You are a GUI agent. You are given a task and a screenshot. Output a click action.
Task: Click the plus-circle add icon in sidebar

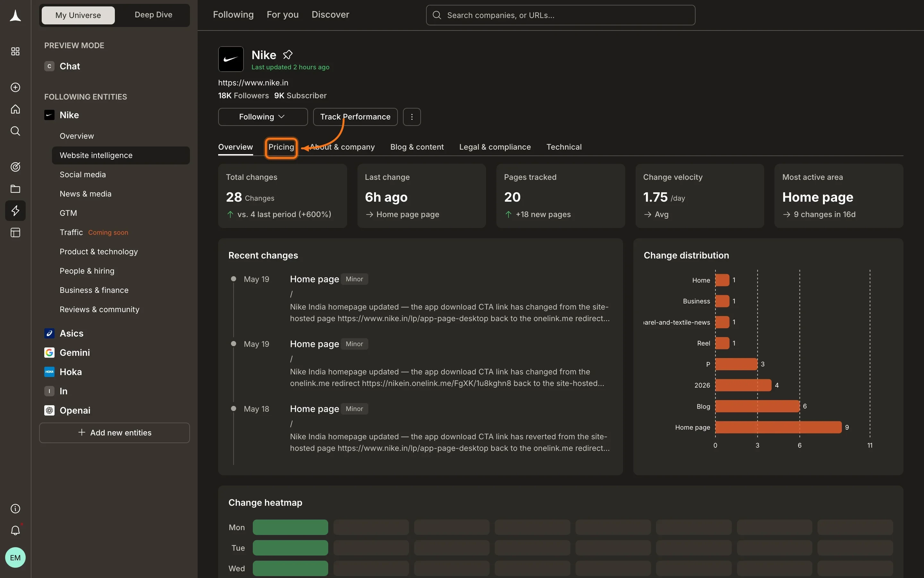15,88
